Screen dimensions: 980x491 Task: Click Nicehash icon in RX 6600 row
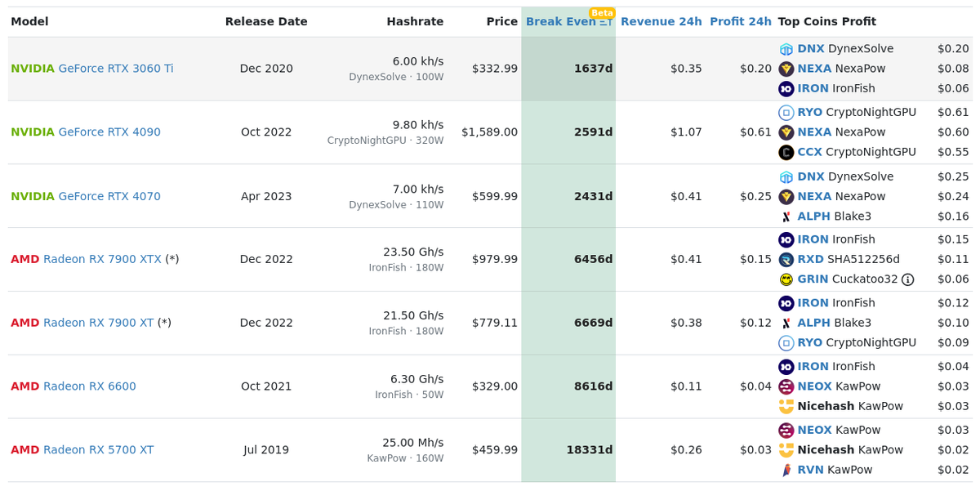point(786,406)
